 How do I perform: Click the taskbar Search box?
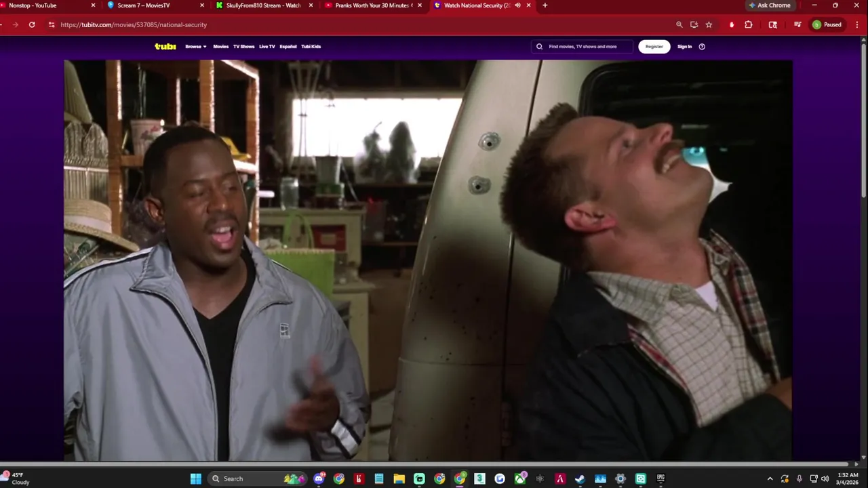click(256, 479)
